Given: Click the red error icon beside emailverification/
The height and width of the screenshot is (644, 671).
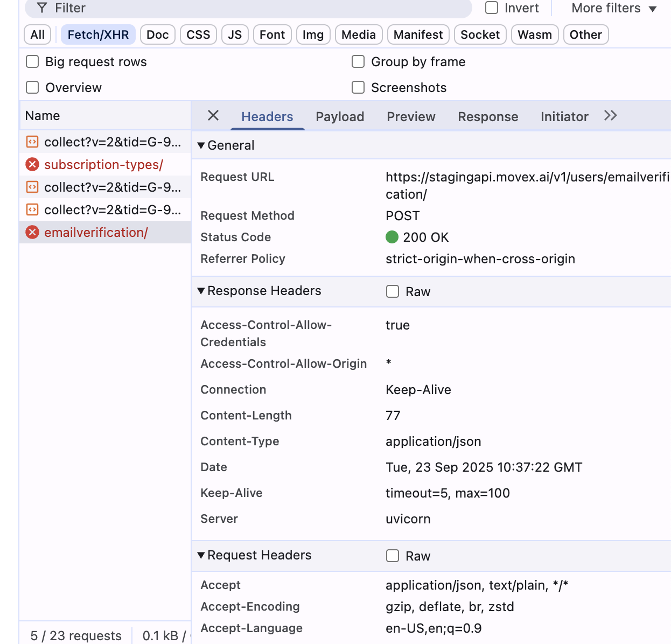Looking at the screenshot, I should pyautogui.click(x=33, y=233).
